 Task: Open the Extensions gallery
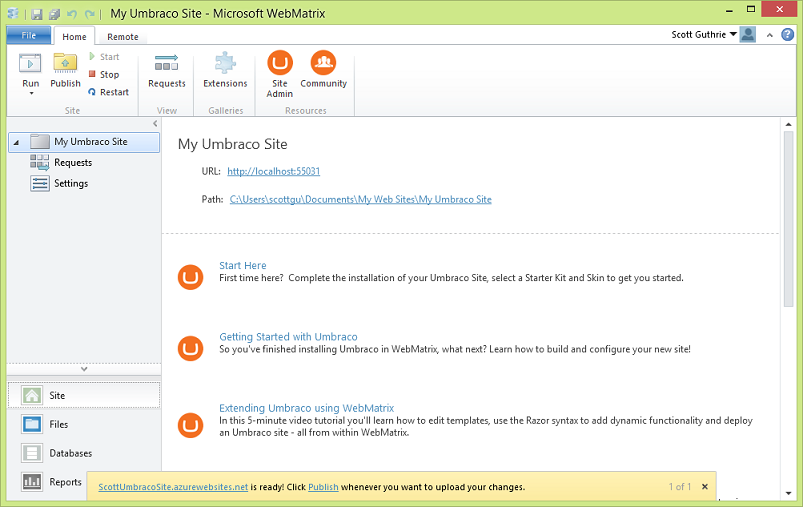point(225,70)
